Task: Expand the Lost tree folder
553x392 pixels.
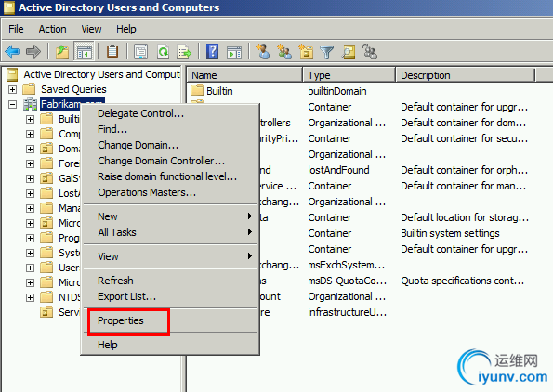Action: tap(31, 193)
